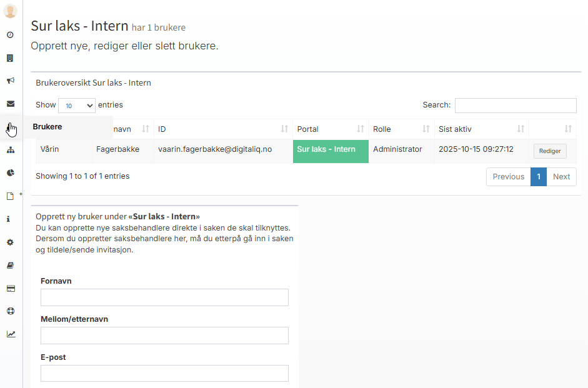Sort table by Rolle column
588x388 pixels.
(x=401, y=129)
